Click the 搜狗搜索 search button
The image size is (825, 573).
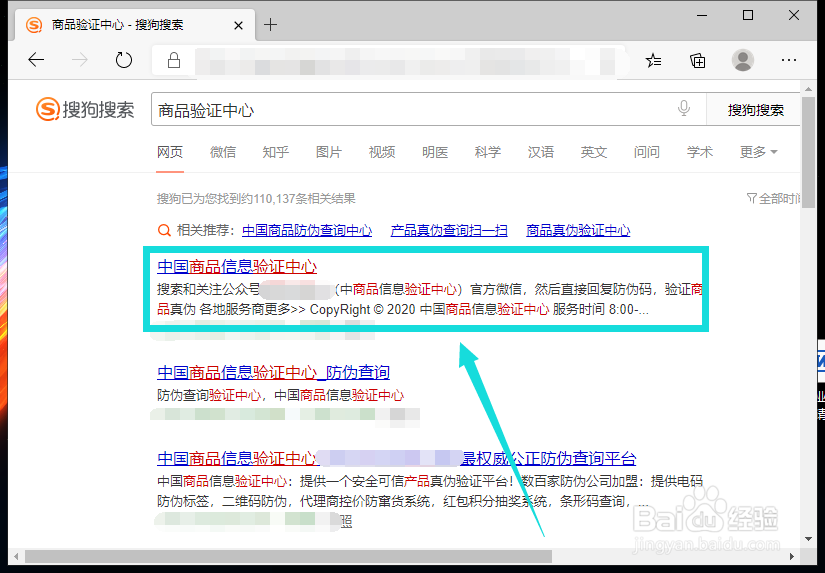tap(756, 109)
